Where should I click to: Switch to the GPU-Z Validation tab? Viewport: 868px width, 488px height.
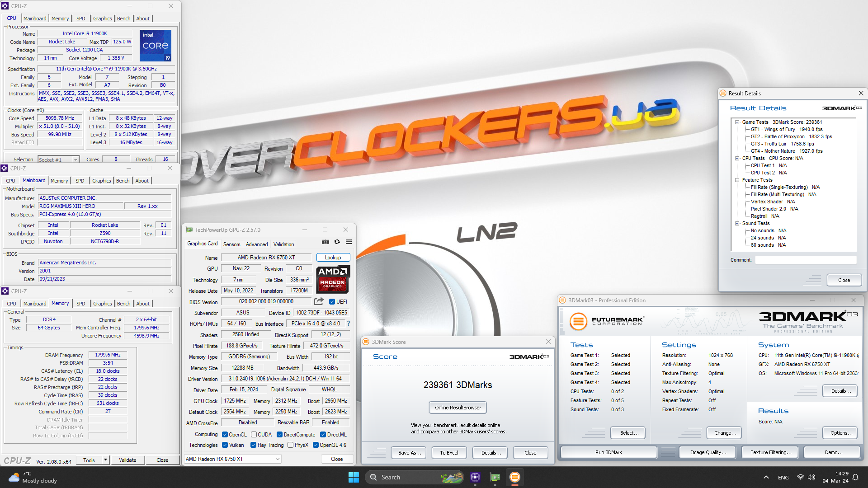tap(283, 244)
